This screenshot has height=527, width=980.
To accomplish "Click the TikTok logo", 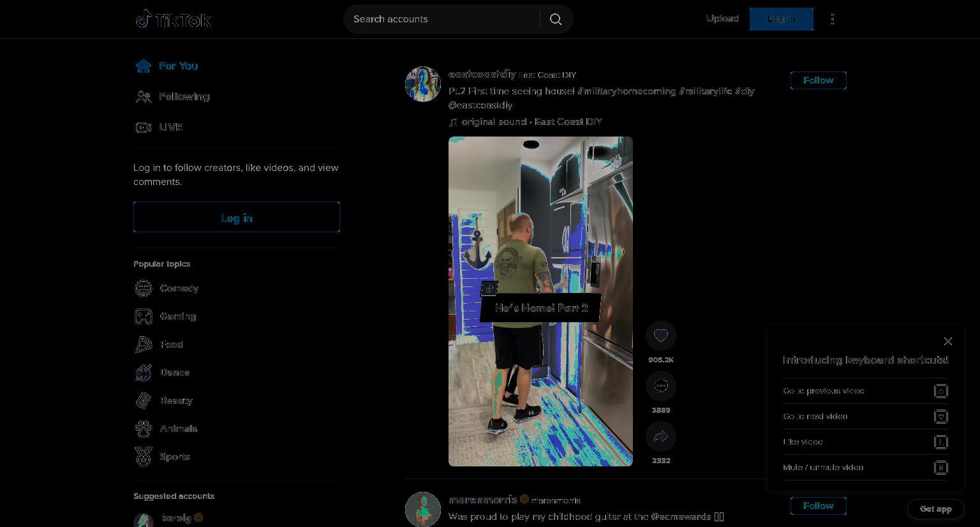I will tap(173, 19).
